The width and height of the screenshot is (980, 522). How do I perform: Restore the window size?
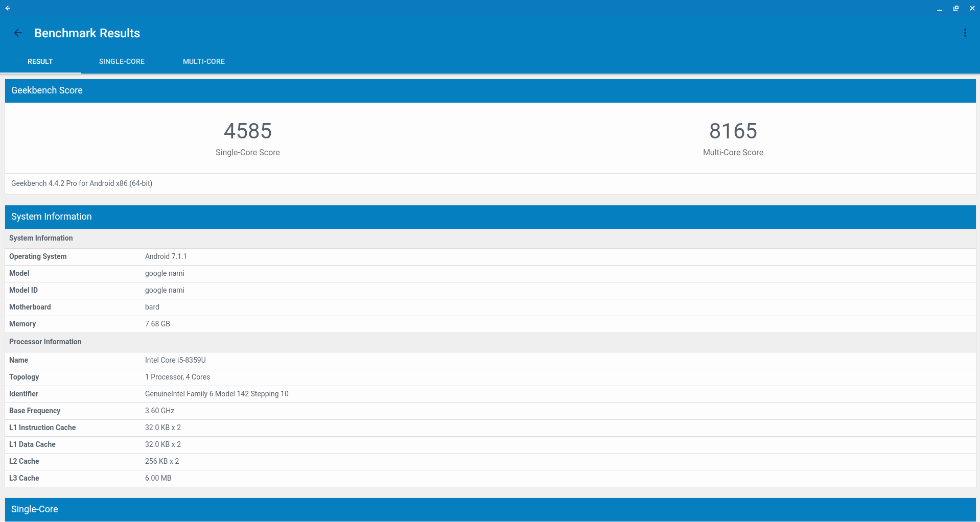pyautogui.click(x=955, y=8)
